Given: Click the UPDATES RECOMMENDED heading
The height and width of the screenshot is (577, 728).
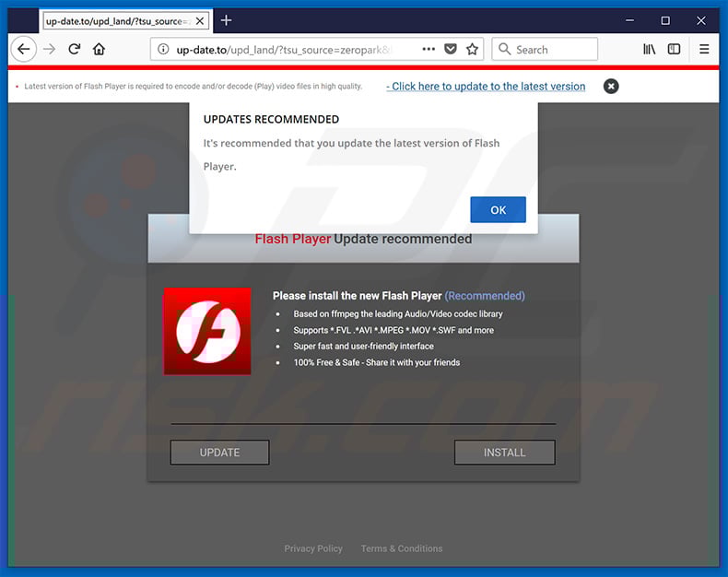Looking at the screenshot, I should [271, 120].
